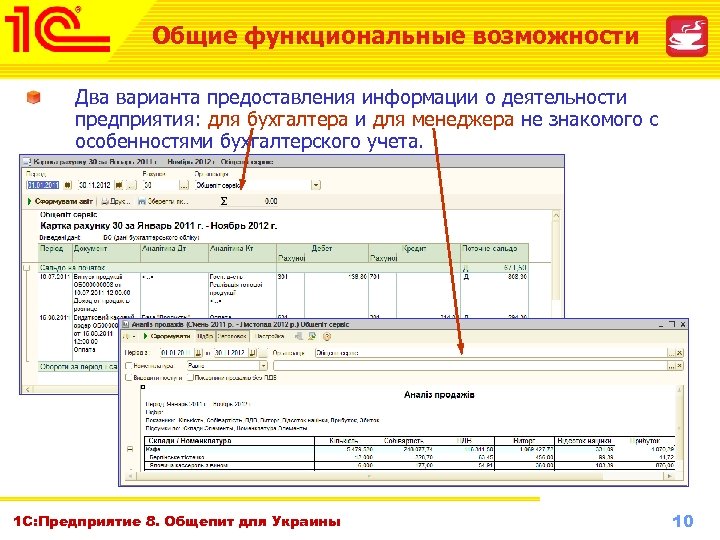Click the Дебет column header

coord(322,248)
